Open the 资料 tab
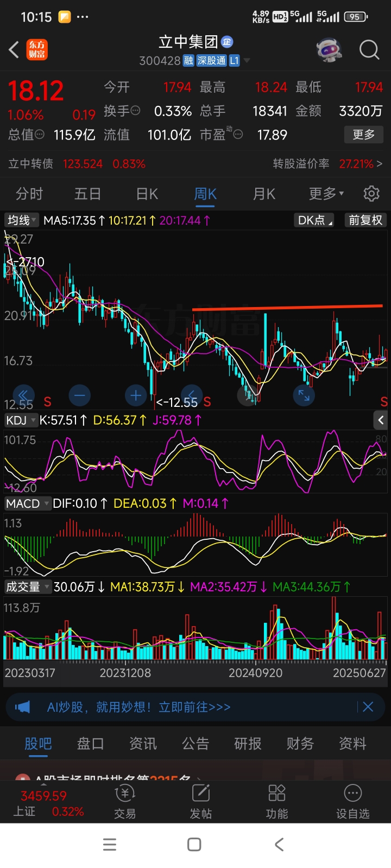The height and width of the screenshot is (868, 391). (x=352, y=744)
